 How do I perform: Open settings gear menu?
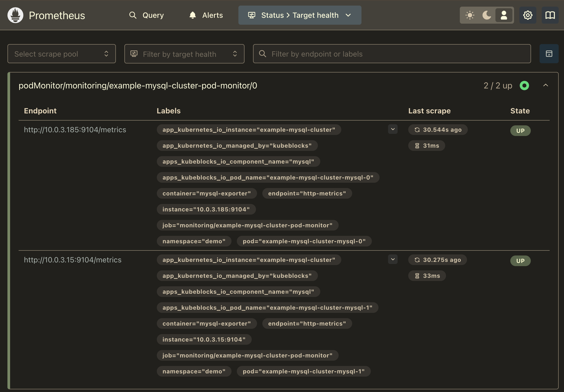[528, 15]
